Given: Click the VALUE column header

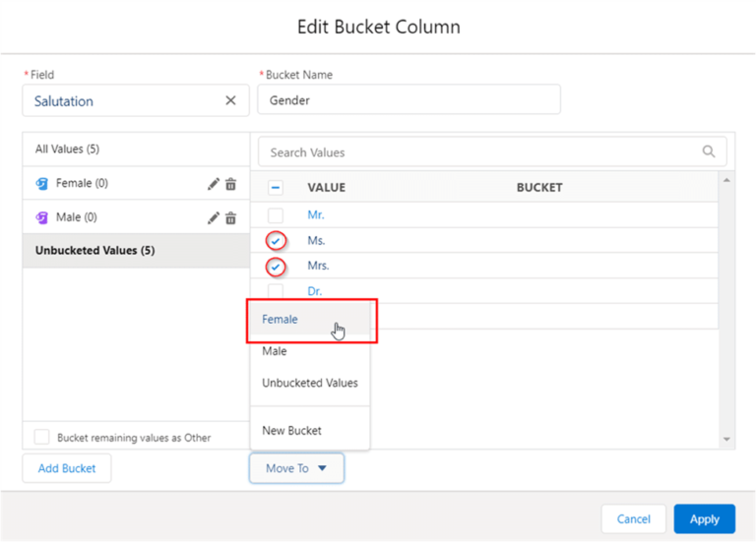Looking at the screenshot, I should (327, 188).
